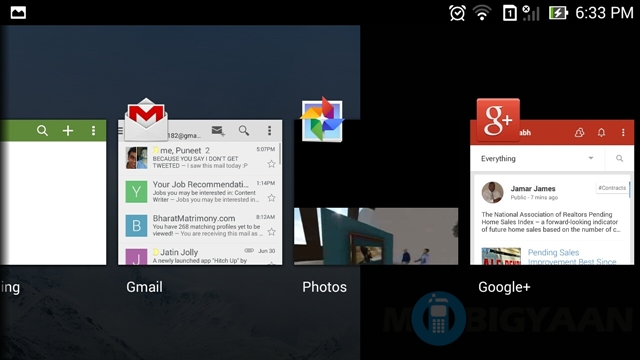The width and height of the screenshot is (640, 360).
Task: Open the 'me, Puneet' email conversation
Action: (x=200, y=158)
